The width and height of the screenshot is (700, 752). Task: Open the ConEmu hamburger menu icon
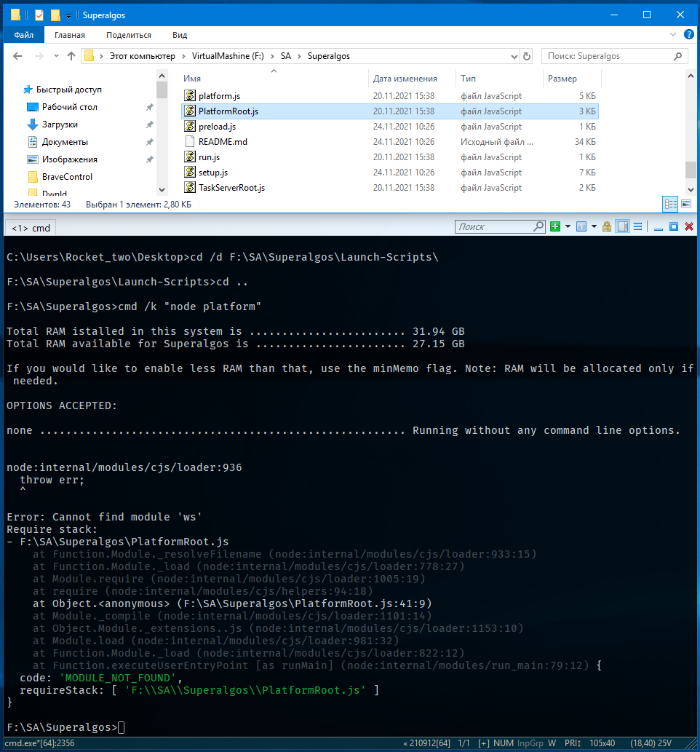638,227
